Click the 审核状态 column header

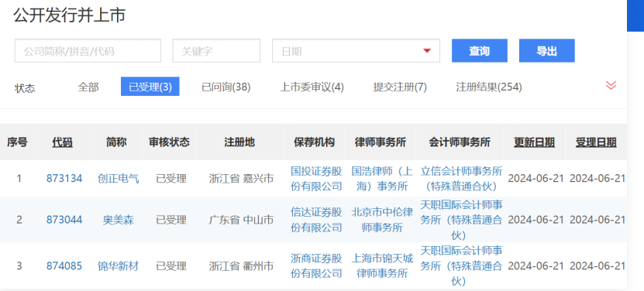pyautogui.click(x=169, y=142)
